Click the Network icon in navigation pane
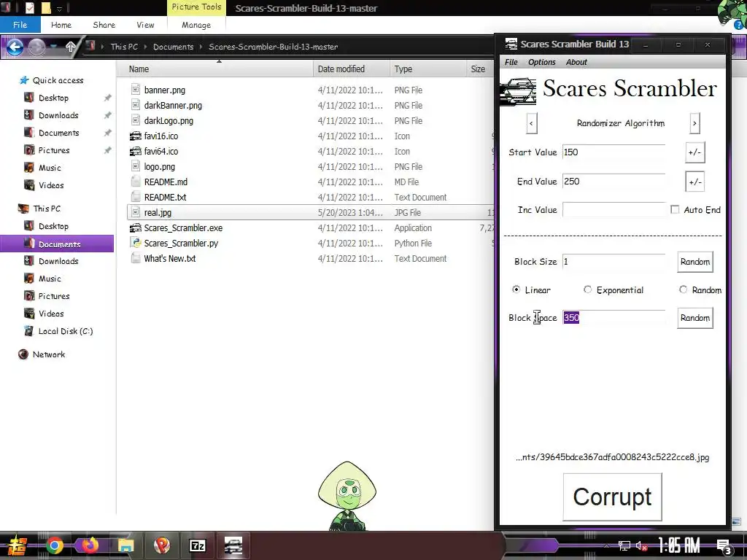Screen dimensions: 747x560 point(23,354)
